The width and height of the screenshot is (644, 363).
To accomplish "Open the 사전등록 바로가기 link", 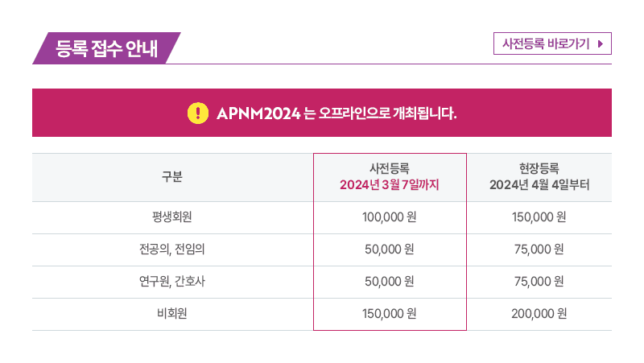I will [x=546, y=43].
